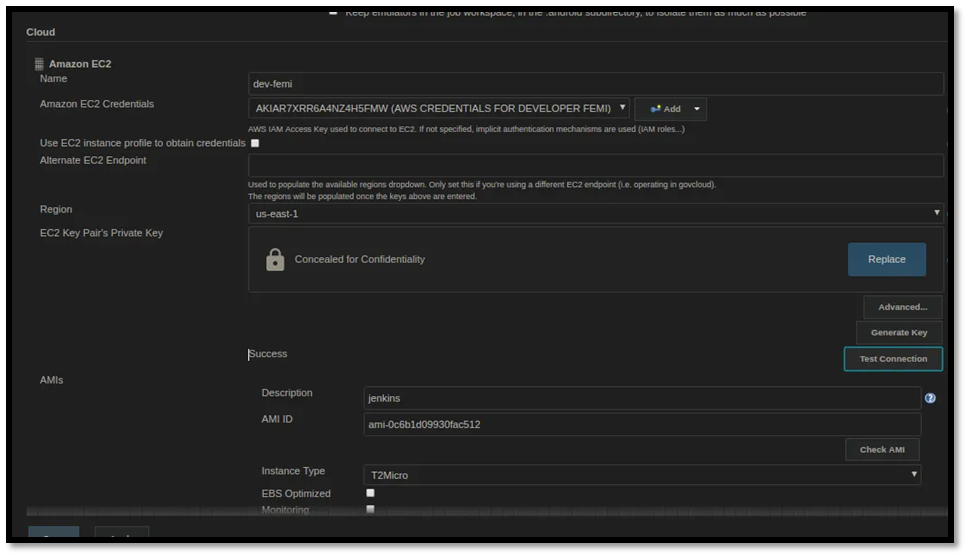Expand the Region dropdown showing us-east-1
The width and height of the screenshot is (969, 558).
click(x=595, y=214)
